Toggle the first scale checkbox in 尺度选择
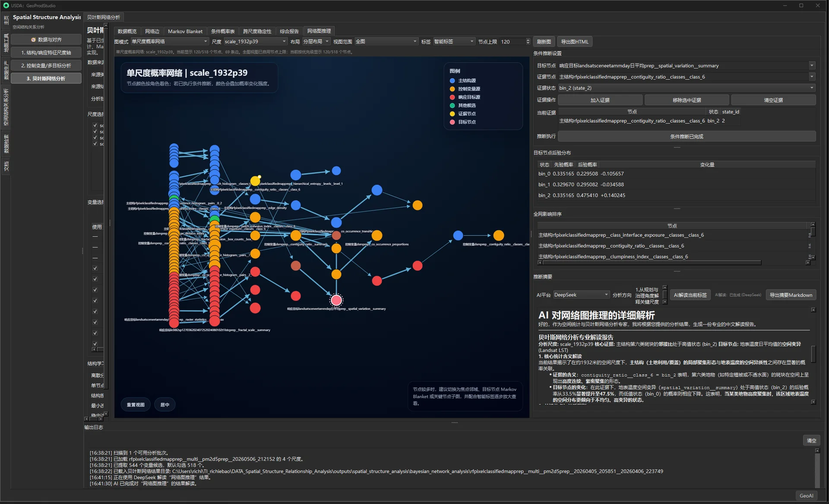The width and height of the screenshot is (829, 504). [x=95, y=125]
